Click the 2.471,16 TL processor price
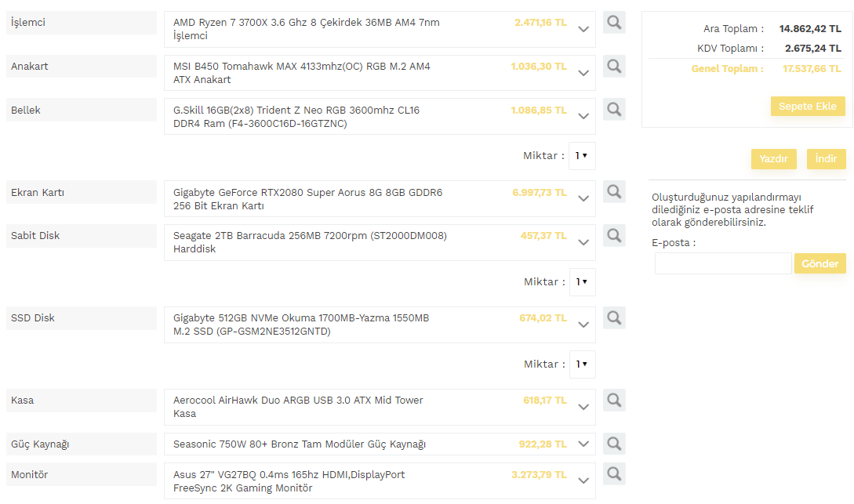The width and height of the screenshot is (854, 504). point(540,22)
